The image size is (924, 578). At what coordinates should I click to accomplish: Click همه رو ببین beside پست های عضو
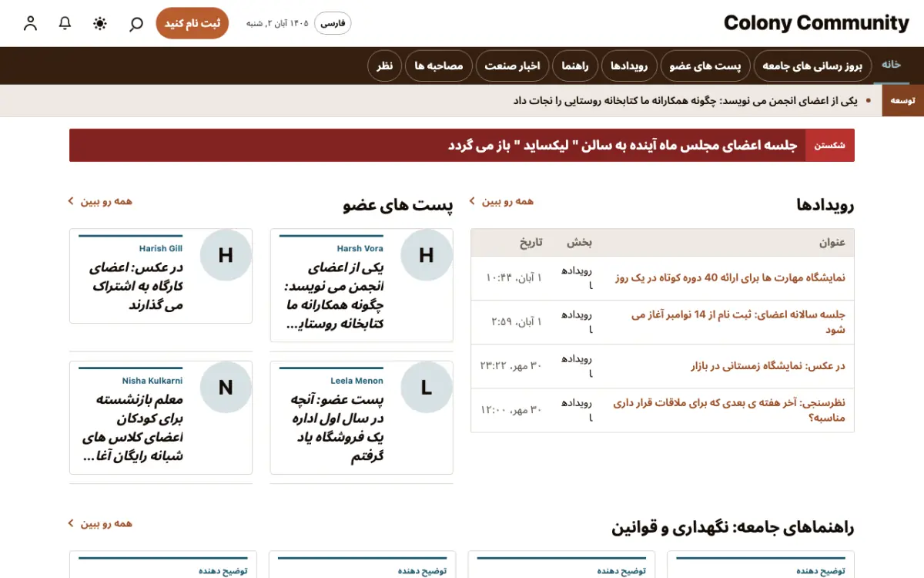tap(106, 201)
